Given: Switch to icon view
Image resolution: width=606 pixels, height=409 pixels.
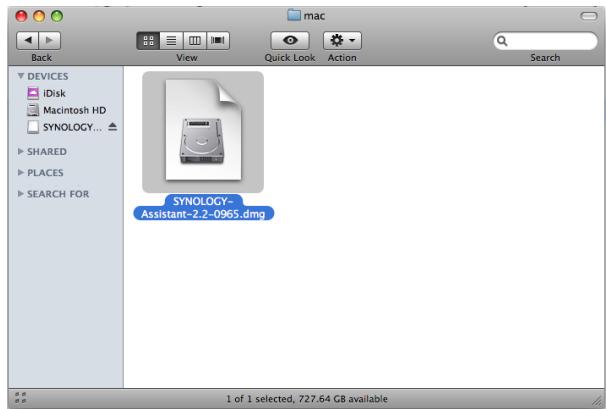Looking at the screenshot, I should tap(148, 40).
